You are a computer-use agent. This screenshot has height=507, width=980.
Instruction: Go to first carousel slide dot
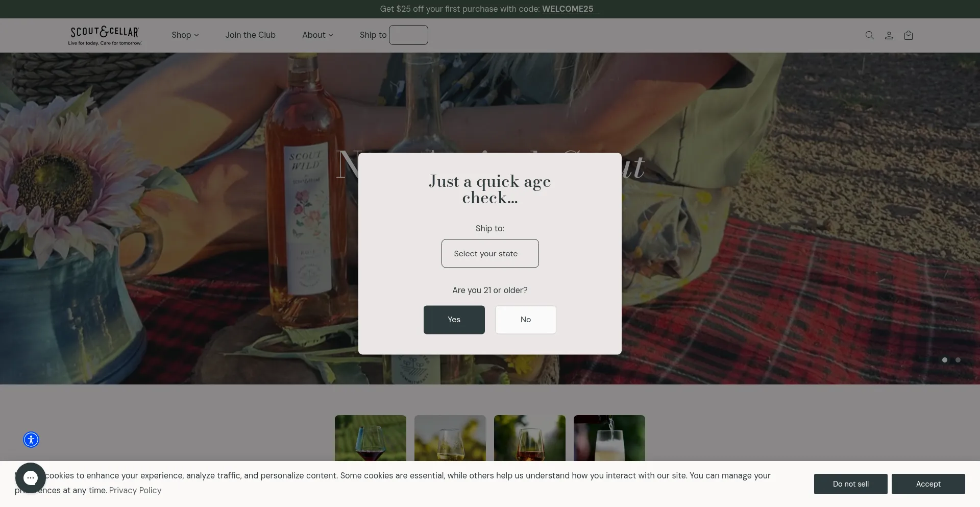coord(944,360)
